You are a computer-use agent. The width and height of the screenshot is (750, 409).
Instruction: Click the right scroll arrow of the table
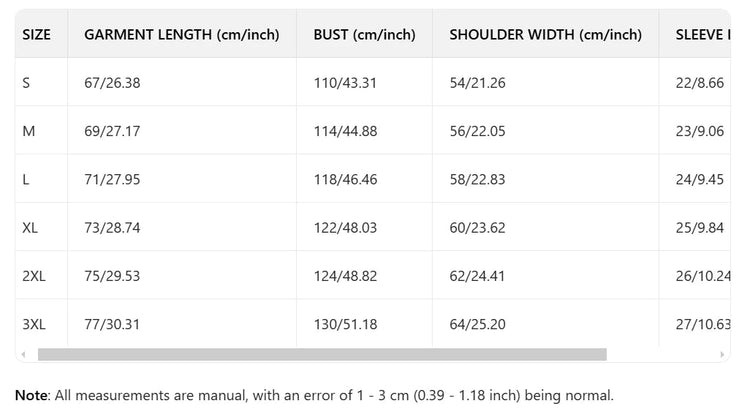(722, 354)
